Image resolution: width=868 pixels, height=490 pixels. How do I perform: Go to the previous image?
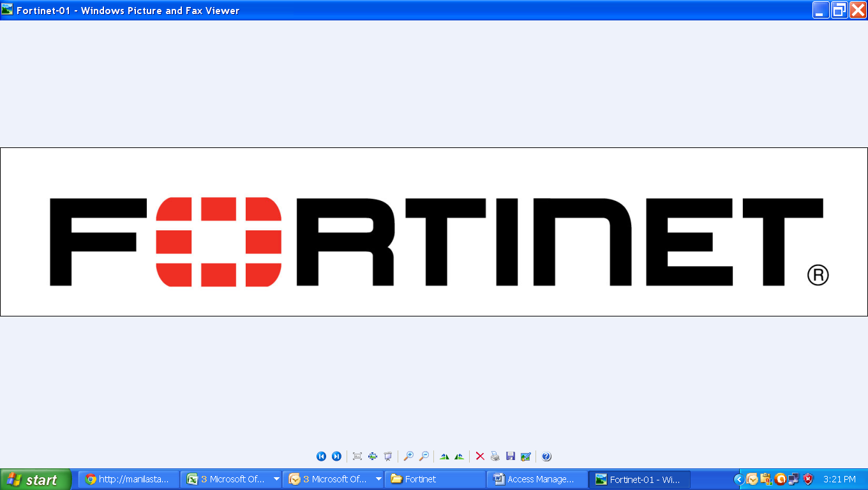pos(321,456)
